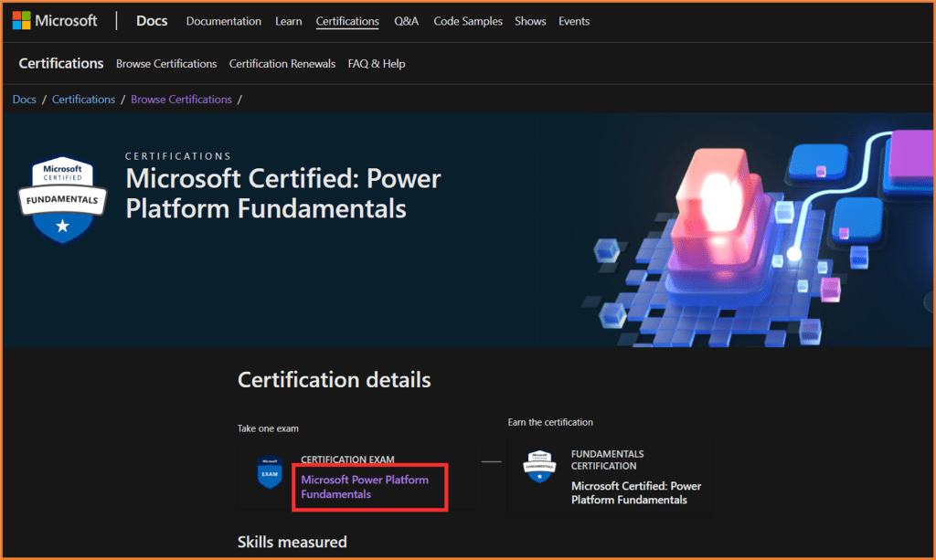Click the Fundamentals certified badge in banner
Screen dimensions: 936x560
tap(63, 200)
